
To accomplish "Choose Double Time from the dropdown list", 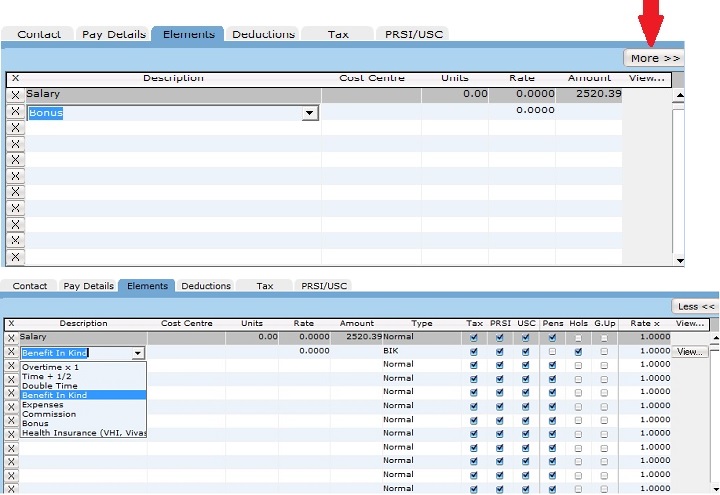I will (50, 386).
